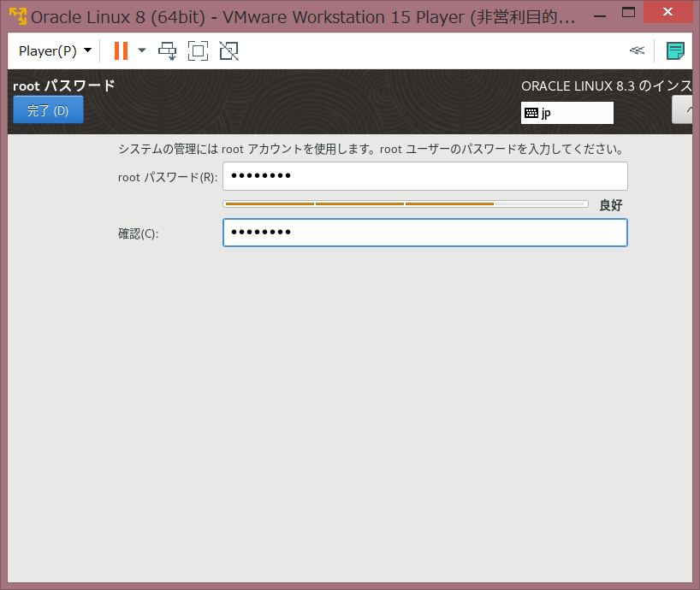Open the Player(P) menu
The height and width of the screenshot is (590, 700).
point(55,50)
